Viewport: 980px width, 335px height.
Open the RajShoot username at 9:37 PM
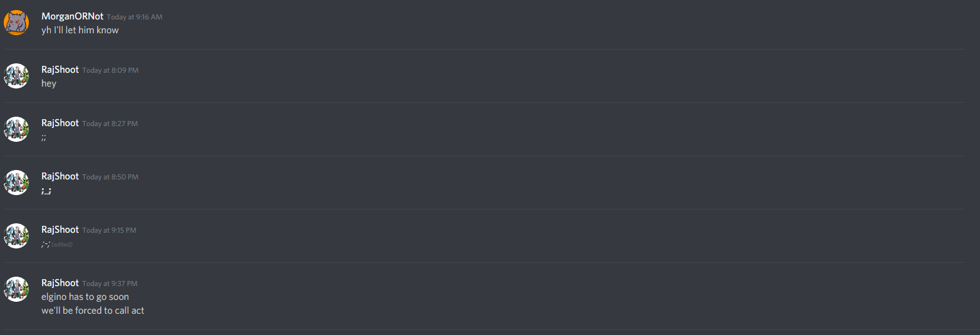click(60, 283)
